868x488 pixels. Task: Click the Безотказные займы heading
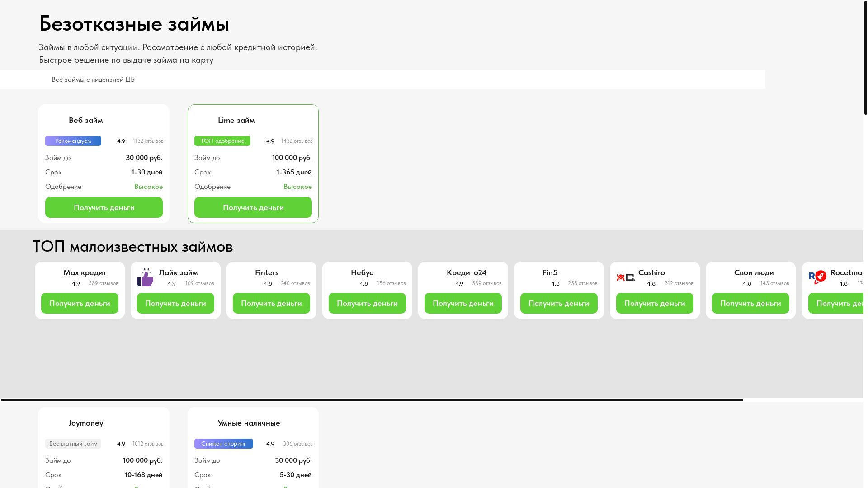coord(134,23)
